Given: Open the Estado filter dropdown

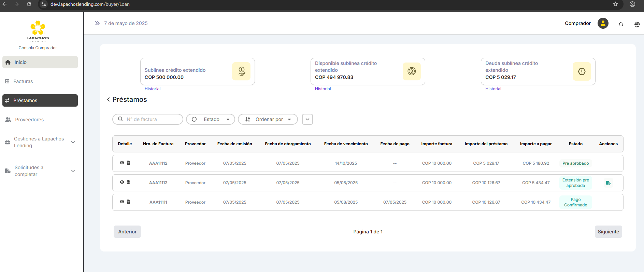Looking at the screenshot, I should point(210,119).
